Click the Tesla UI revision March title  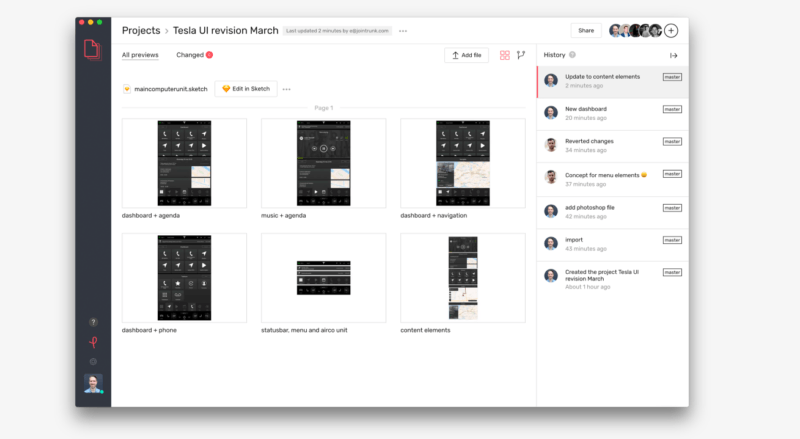click(x=226, y=31)
